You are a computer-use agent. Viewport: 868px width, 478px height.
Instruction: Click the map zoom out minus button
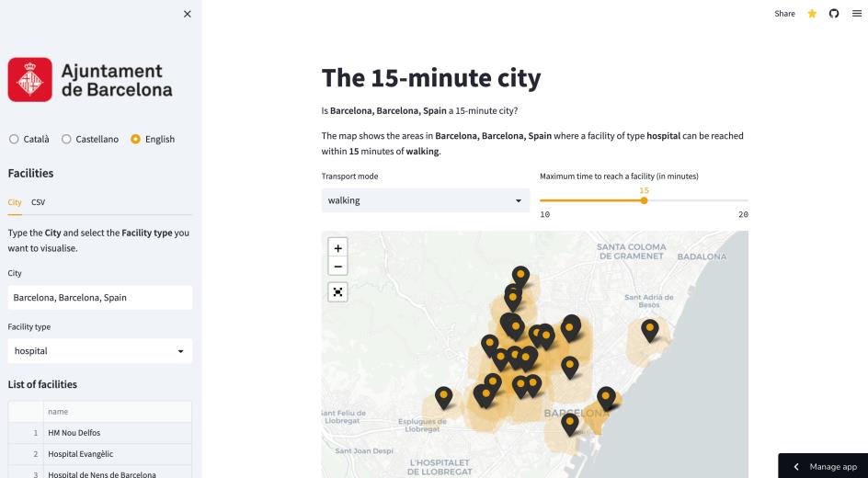point(338,267)
